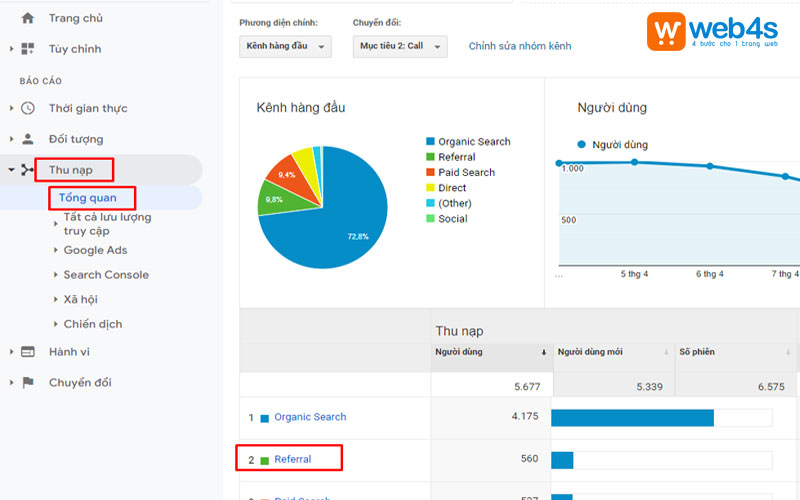The width and height of the screenshot is (800, 500).
Task: Click the Tùy chỉnh dashboard grid icon
Action: [28, 49]
